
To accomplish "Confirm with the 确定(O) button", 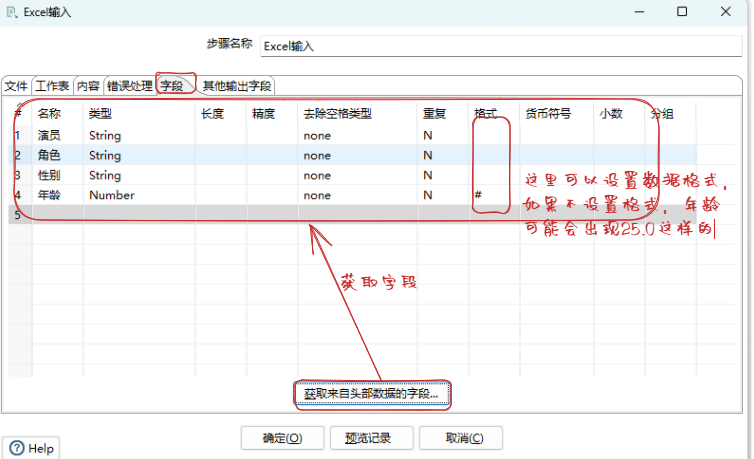I will (x=282, y=438).
